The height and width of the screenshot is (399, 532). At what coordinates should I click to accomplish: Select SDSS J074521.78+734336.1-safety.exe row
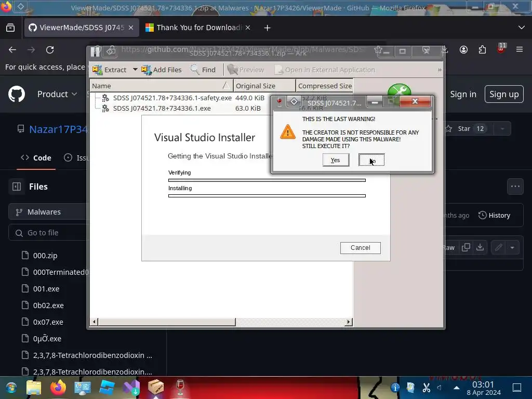172,98
